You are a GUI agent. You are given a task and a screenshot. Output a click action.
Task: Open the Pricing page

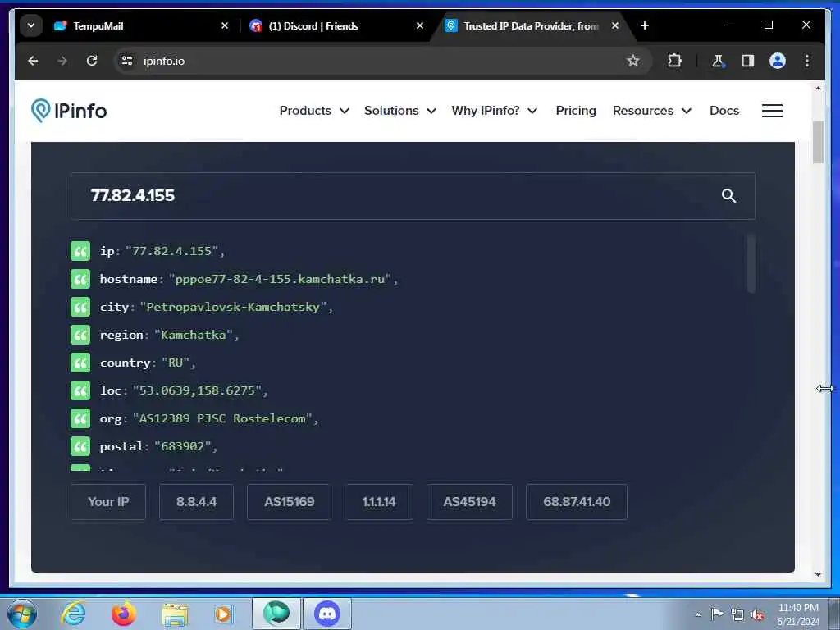tap(575, 111)
